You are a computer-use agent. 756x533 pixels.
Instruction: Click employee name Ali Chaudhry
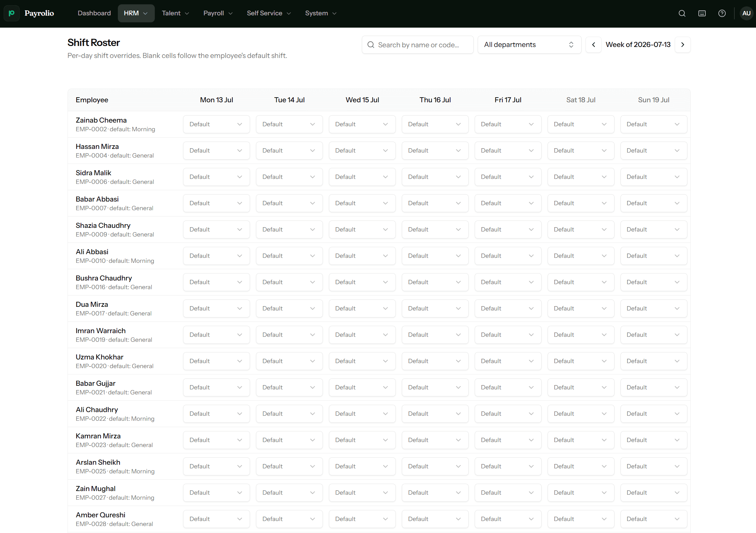(97, 410)
